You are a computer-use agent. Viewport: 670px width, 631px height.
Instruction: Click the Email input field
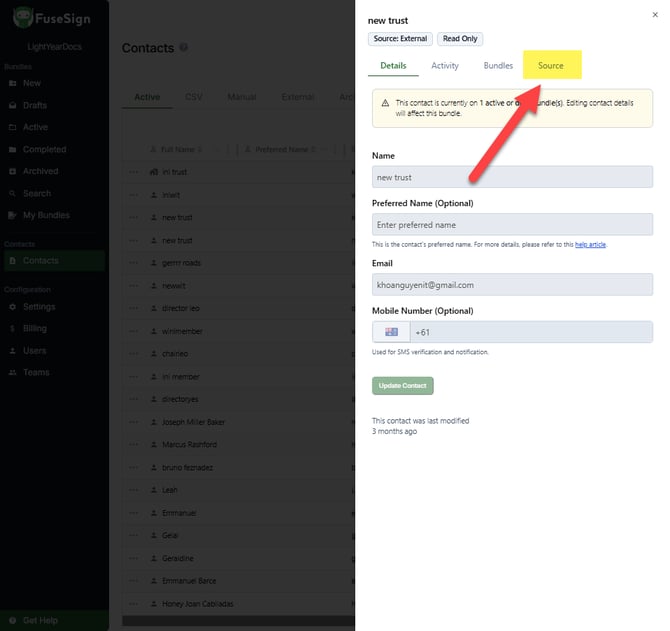512,285
